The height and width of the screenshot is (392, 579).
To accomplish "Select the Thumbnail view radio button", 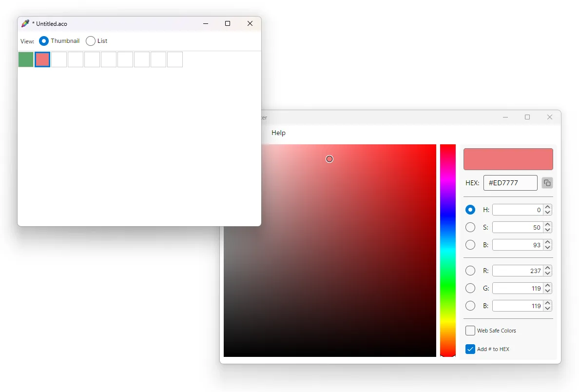I will tap(43, 41).
